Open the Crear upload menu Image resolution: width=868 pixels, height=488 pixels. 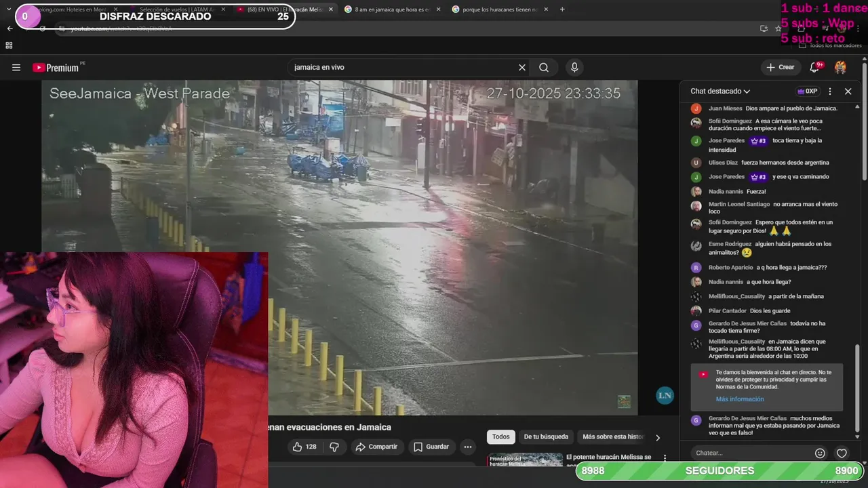780,67
